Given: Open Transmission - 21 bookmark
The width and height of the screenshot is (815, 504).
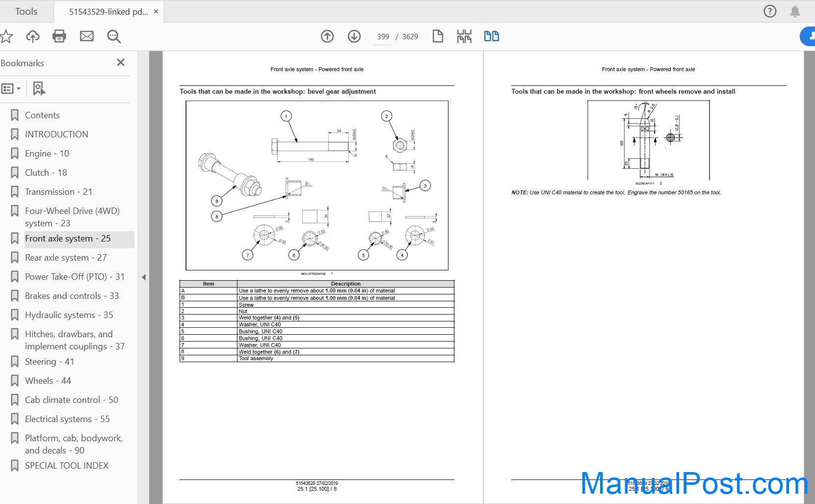Looking at the screenshot, I should coord(59,192).
